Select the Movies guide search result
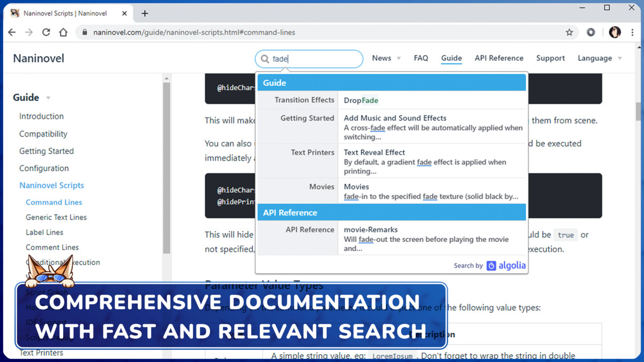 [432, 191]
